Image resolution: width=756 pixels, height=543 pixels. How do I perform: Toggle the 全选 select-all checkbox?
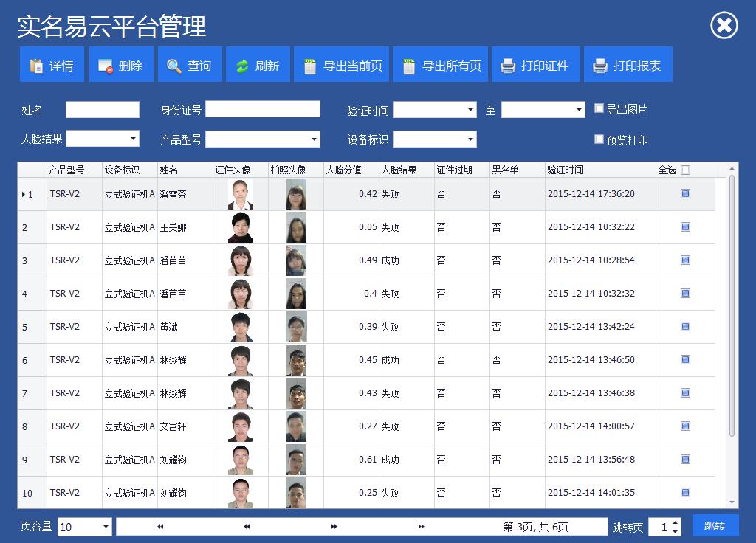[685, 170]
